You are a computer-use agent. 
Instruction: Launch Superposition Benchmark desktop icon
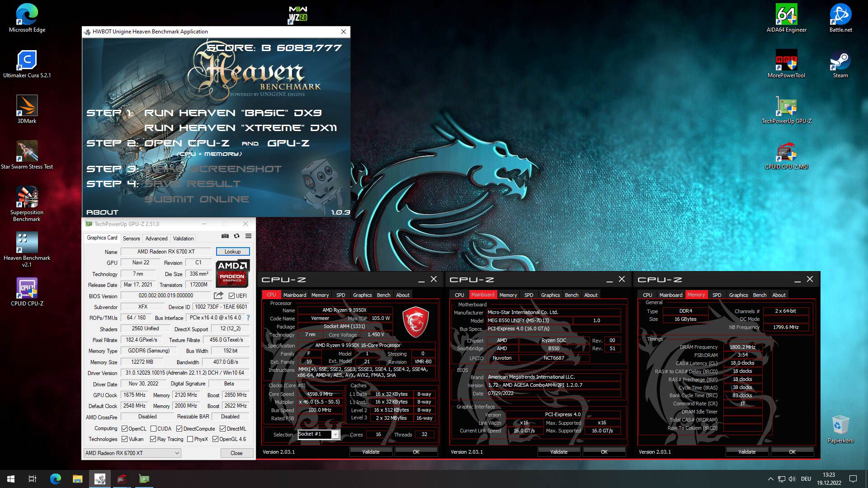point(27,204)
